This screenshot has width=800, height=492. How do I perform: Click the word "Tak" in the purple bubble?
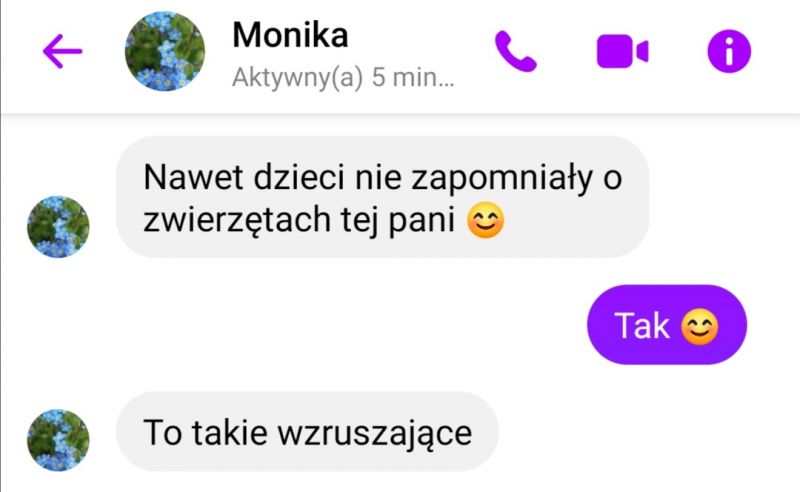[642, 326]
